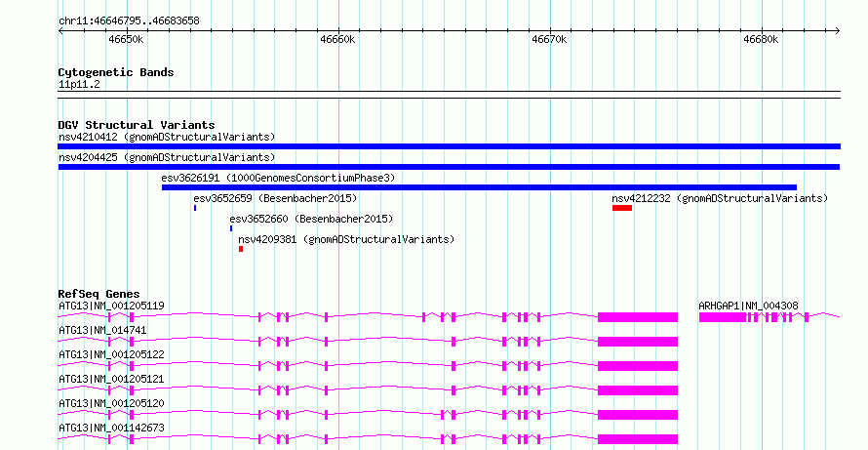Screen dimensions: 868x450
Task: Open ATG13|NM_001142673 transcript label
Action: pyautogui.click(x=111, y=428)
